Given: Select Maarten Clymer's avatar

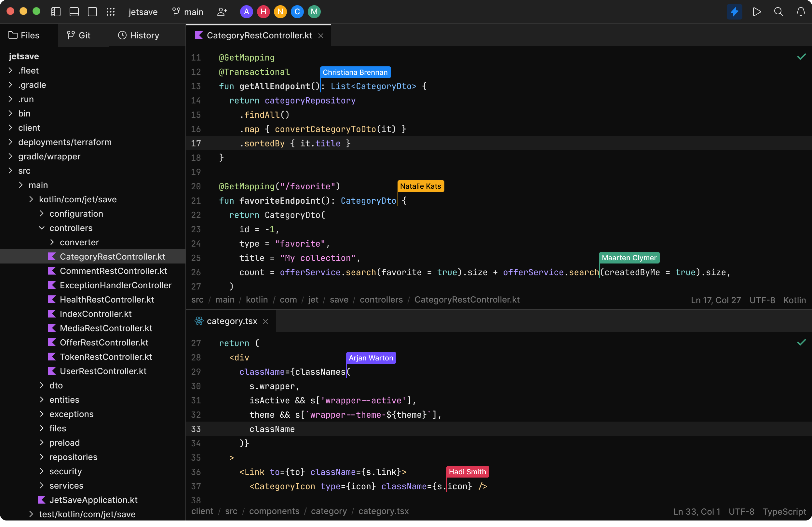Looking at the screenshot, I should point(314,11).
